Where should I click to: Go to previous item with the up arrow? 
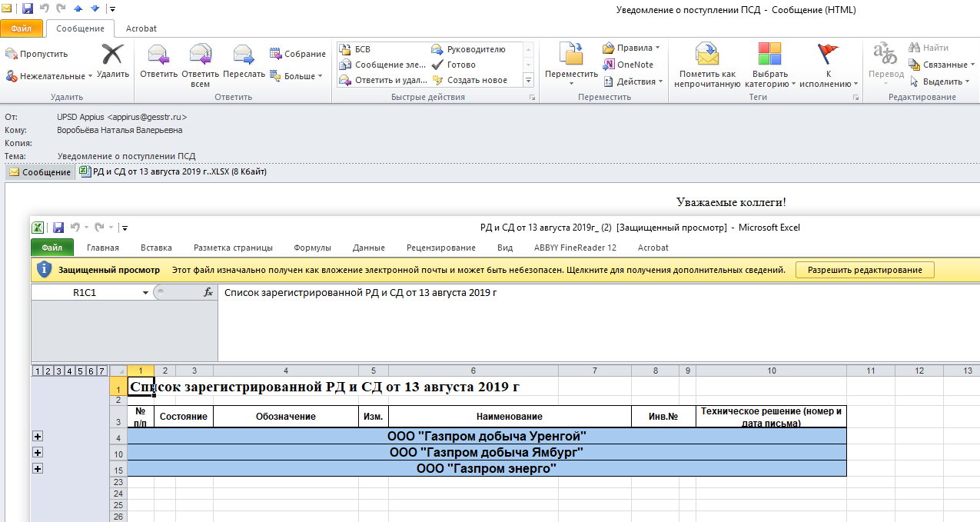pyautogui.click(x=77, y=9)
